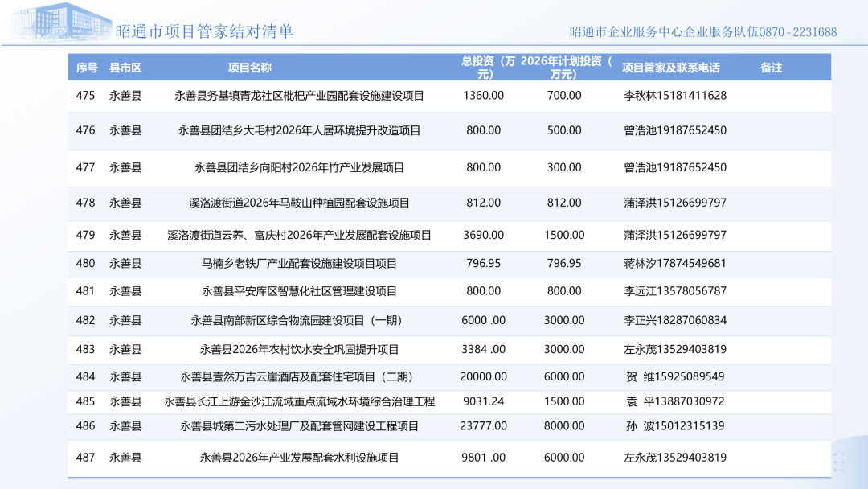
Task: Click contact 贺 维15925089549
Action: (675, 377)
